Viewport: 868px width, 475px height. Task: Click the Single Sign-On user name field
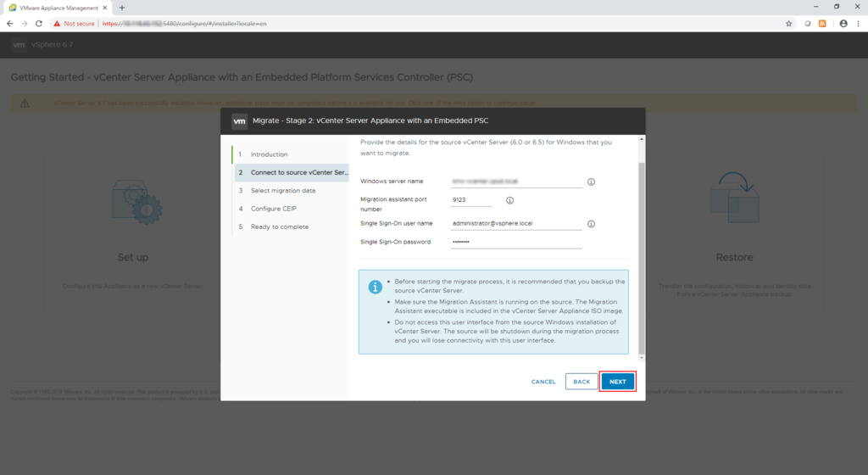(x=516, y=224)
